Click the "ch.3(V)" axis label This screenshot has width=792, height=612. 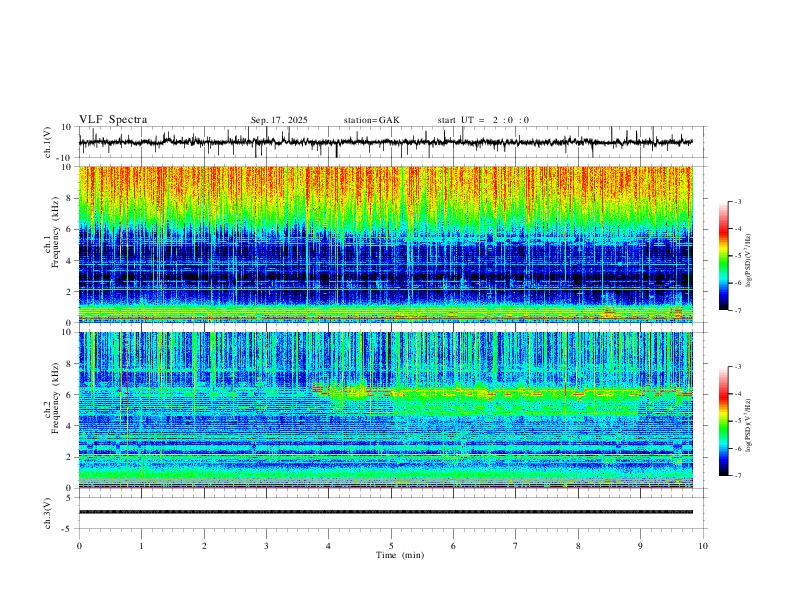[x=48, y=513]
